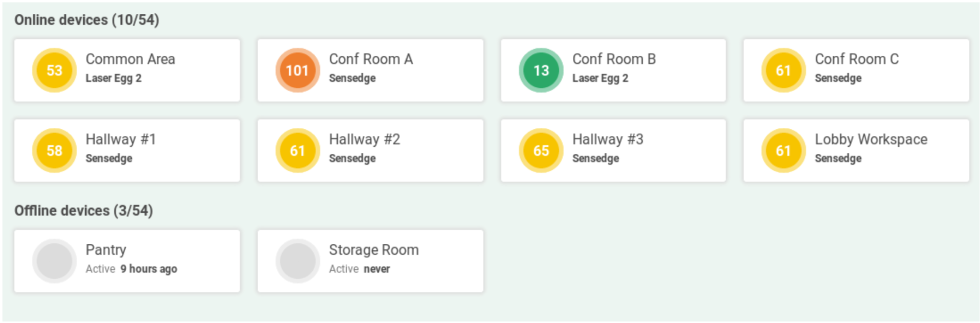Click the gray offline indicator on Pantry
980x323 pixels.
54,260
